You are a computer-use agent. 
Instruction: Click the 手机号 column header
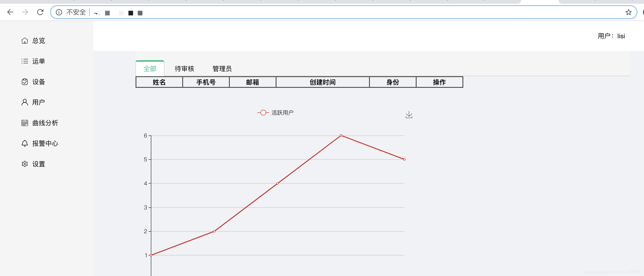(206, 82)
